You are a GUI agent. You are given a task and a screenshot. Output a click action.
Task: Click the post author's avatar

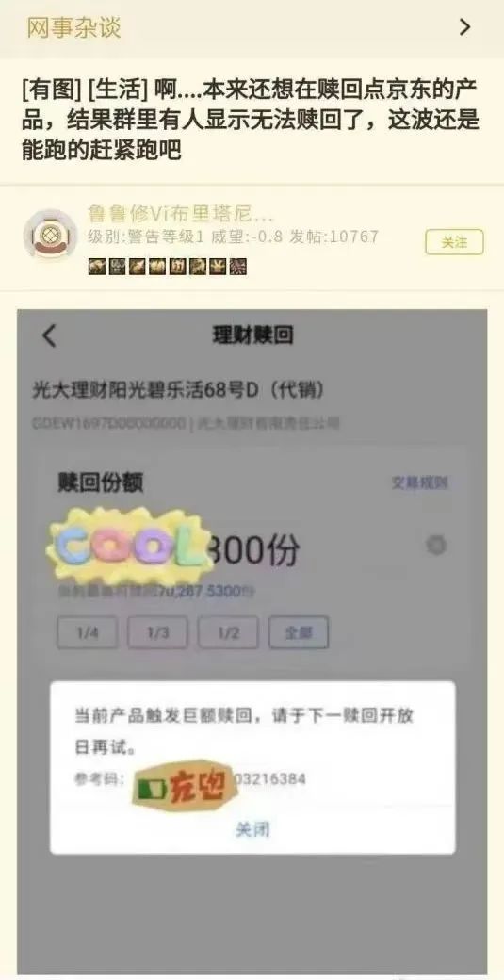(x=49, y=235)
